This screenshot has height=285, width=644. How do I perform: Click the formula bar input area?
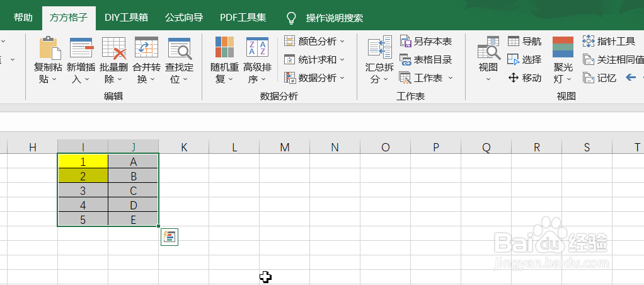click(x=322, y=122)
